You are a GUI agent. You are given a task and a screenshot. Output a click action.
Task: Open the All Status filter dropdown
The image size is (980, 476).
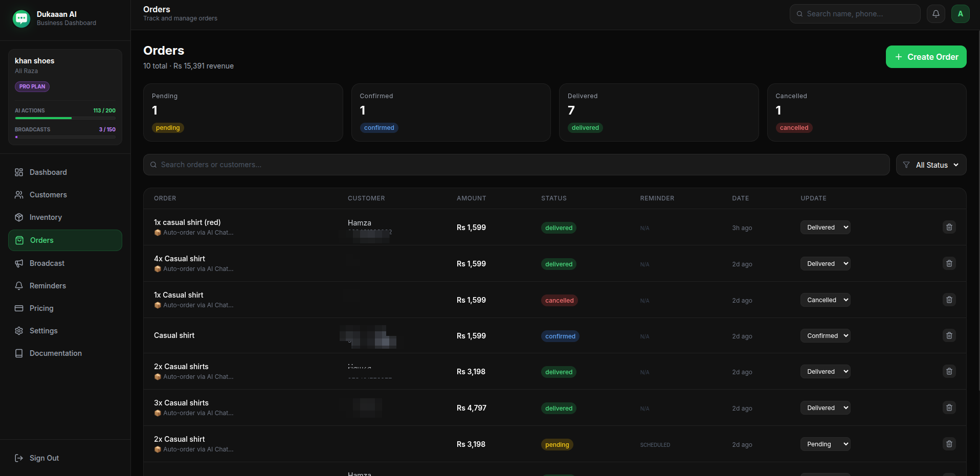[931, 165]
